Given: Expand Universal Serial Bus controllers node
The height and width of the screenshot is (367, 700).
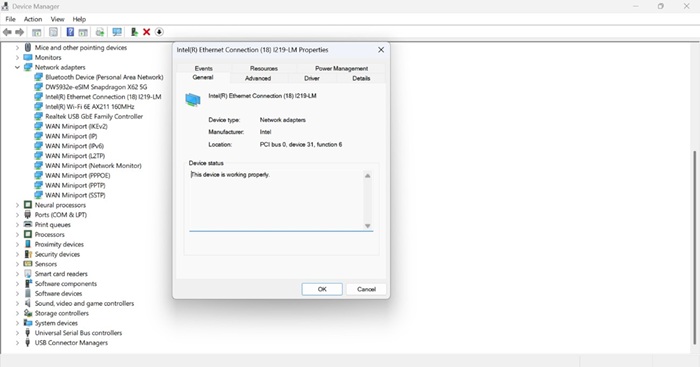Looking at the screenshot, I should pos(17,333).
